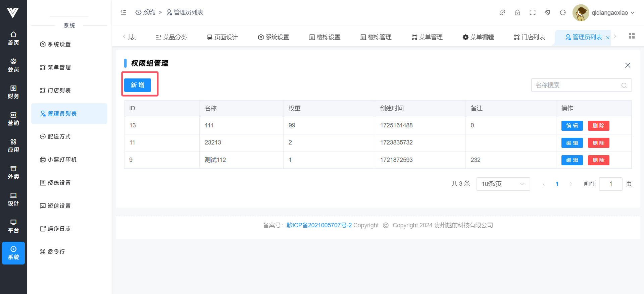Screen dimensions: 644x294
Task: Switch to the 菜单管理 tab
Action: (x=427, y=37)
